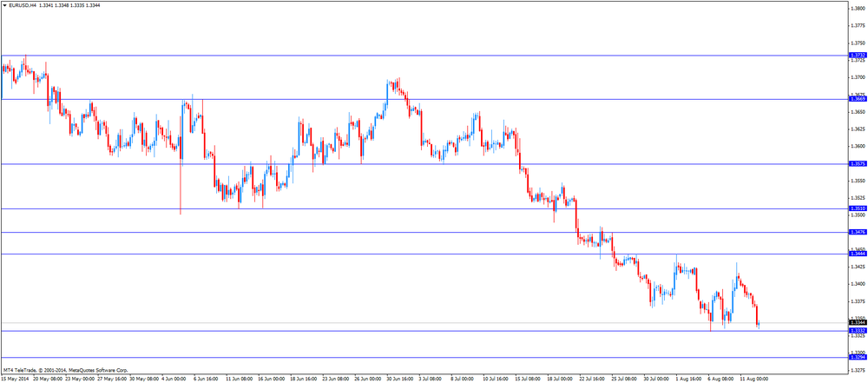Click the 1.3775 price scale label
Screen dimensions: 868x383
point(858,25)
